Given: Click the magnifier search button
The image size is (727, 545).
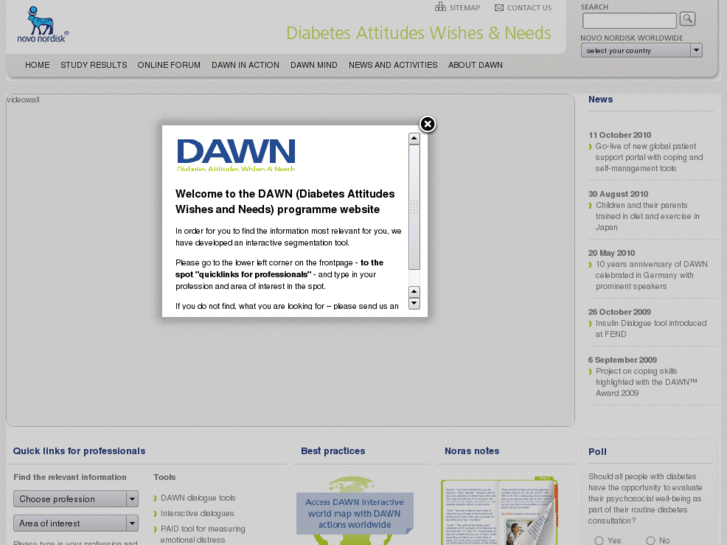Looking at the screenshot, I should 688,19.
